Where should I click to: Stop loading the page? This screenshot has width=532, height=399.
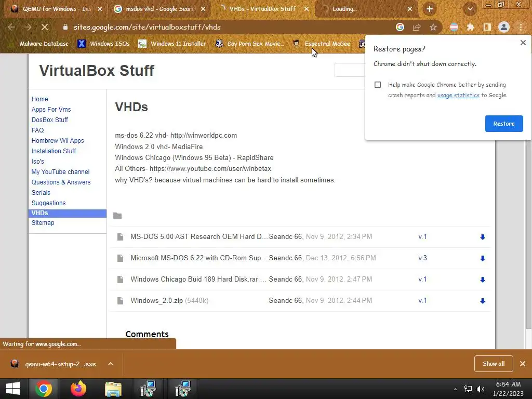(x=45, y=27)
